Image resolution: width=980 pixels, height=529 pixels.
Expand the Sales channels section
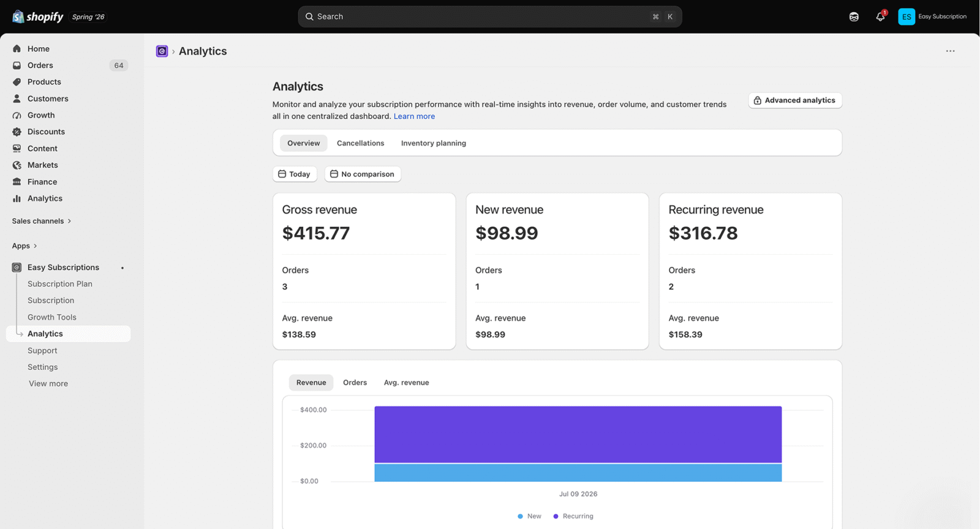[x=42, y=221]
